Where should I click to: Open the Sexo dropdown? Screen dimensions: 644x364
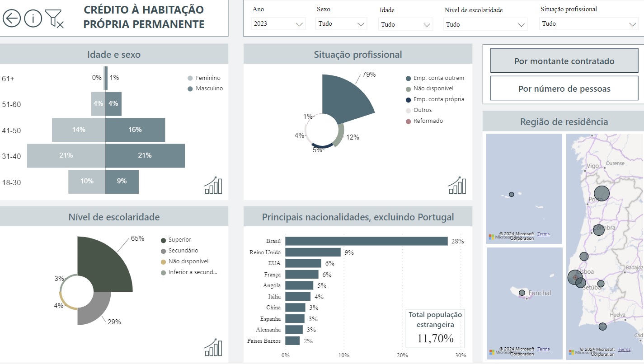(x=341, y=24)
